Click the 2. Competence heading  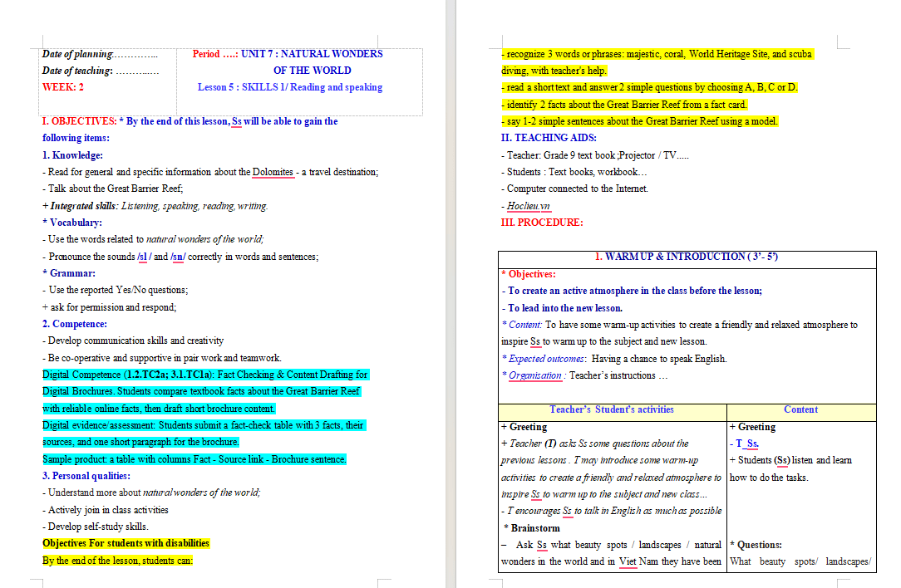coord(75,324)
